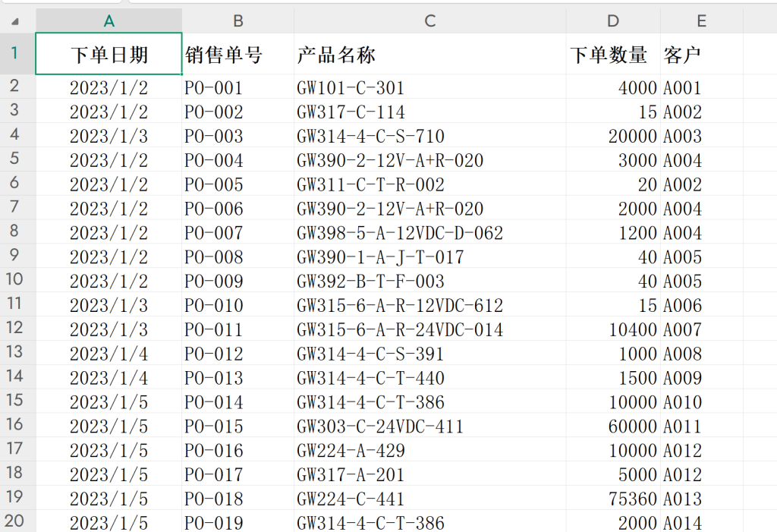
Task: Select column C header
Action: [429, 20]
